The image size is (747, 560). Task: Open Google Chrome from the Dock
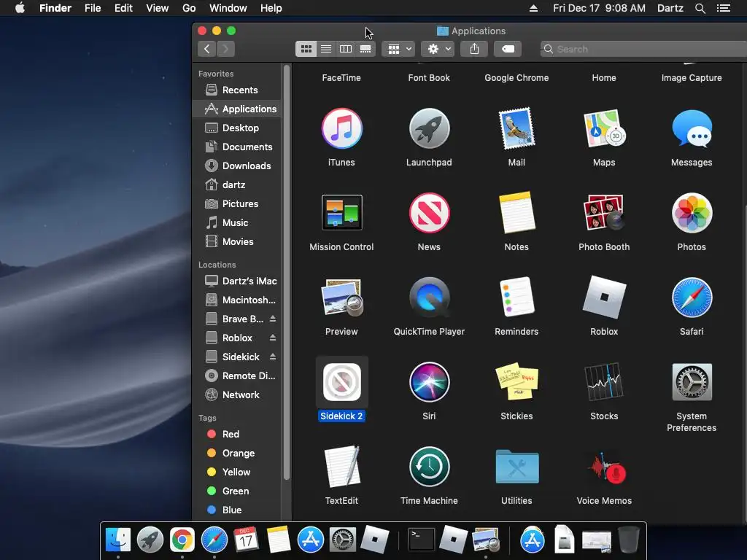pos(182,540)
